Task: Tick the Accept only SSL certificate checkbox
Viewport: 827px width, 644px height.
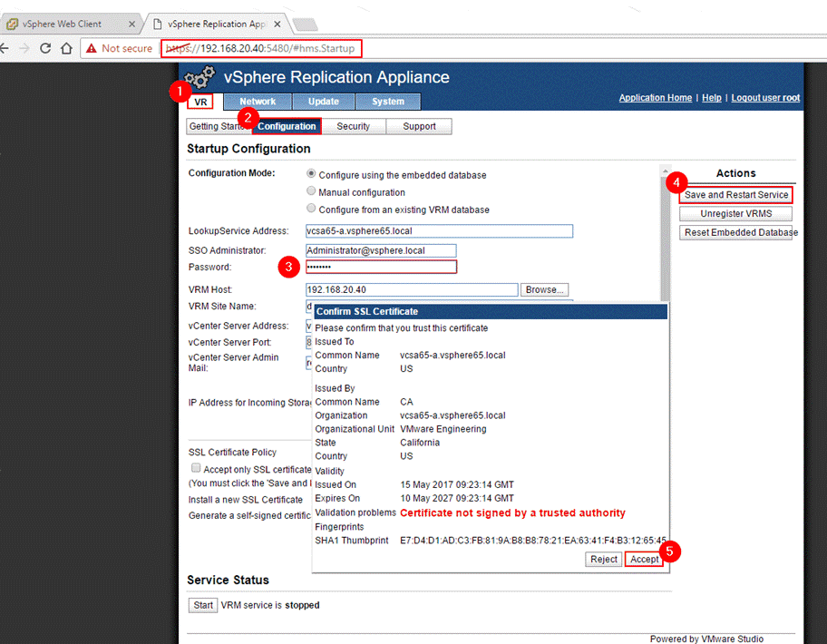Action: click(196, 468)
